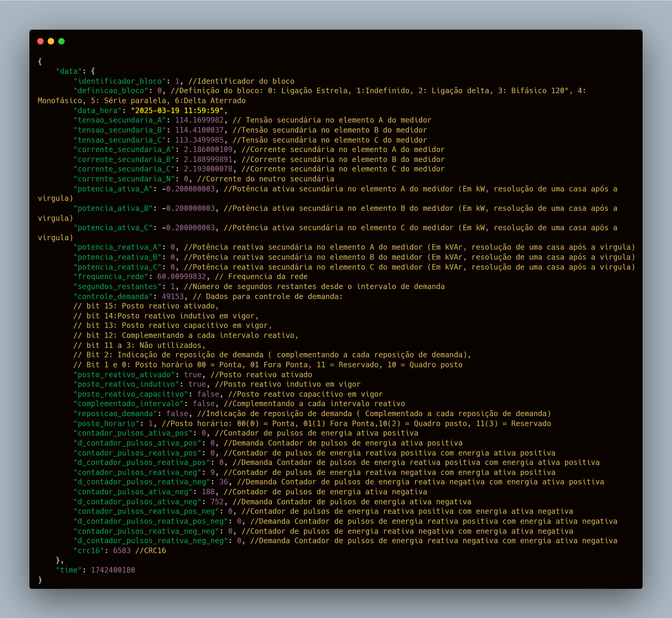Click the "corrente_secundaria_N" key
672x618 pixels.
click(x=124, y=179)
